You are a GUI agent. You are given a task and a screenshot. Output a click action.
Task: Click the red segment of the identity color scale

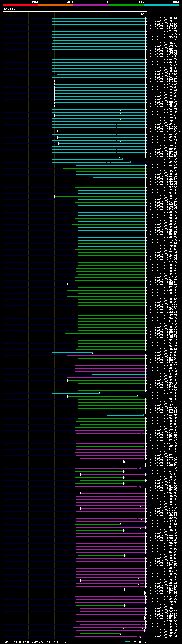20,5
